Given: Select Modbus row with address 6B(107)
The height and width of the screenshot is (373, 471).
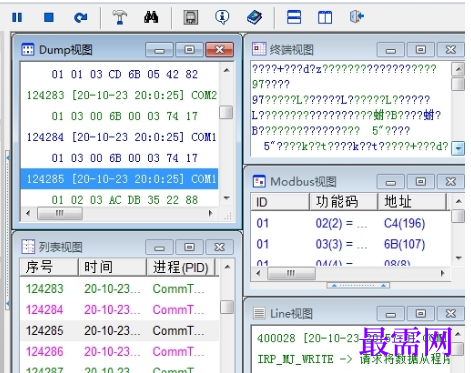Looking at the screenshot, I should point(350,244).
